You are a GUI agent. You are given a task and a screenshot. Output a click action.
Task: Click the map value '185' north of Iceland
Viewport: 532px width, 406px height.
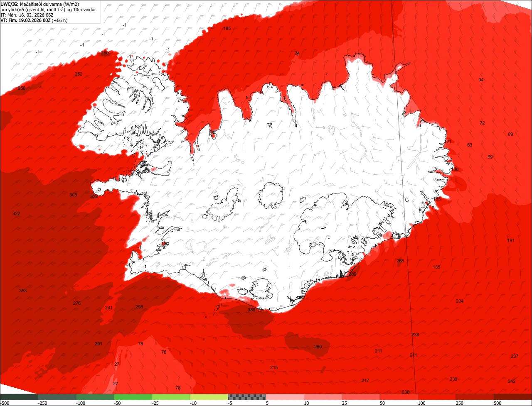(x=227, y=28)
